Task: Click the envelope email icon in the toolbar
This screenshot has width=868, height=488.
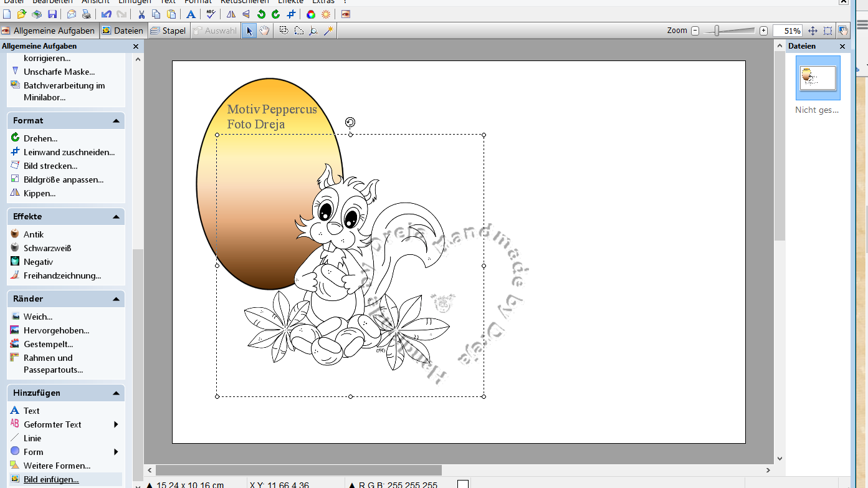Action: tap(72, 14)
